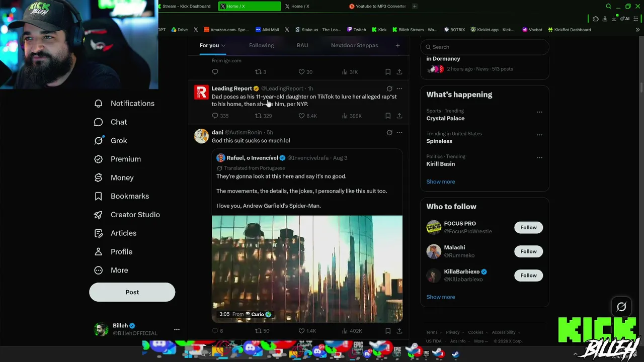
Task: Repost dani's post with 50 reposts
Action: (x=262, y=331)
